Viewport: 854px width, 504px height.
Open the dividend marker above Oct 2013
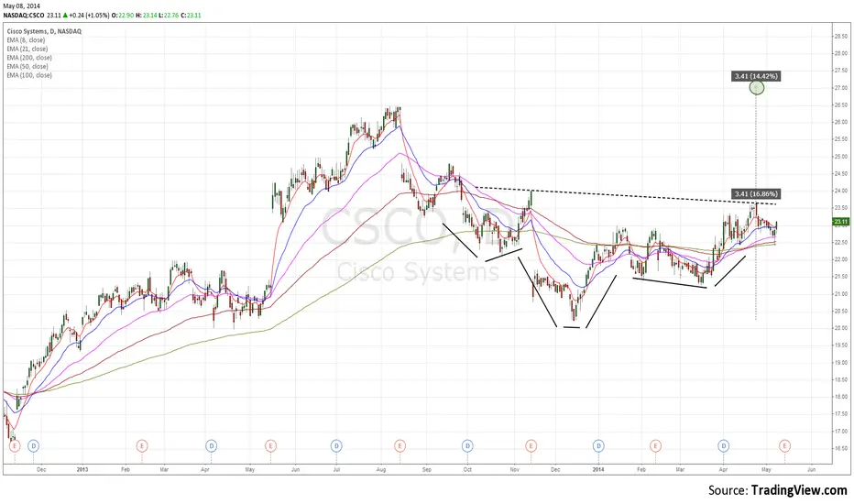[467, 445]
